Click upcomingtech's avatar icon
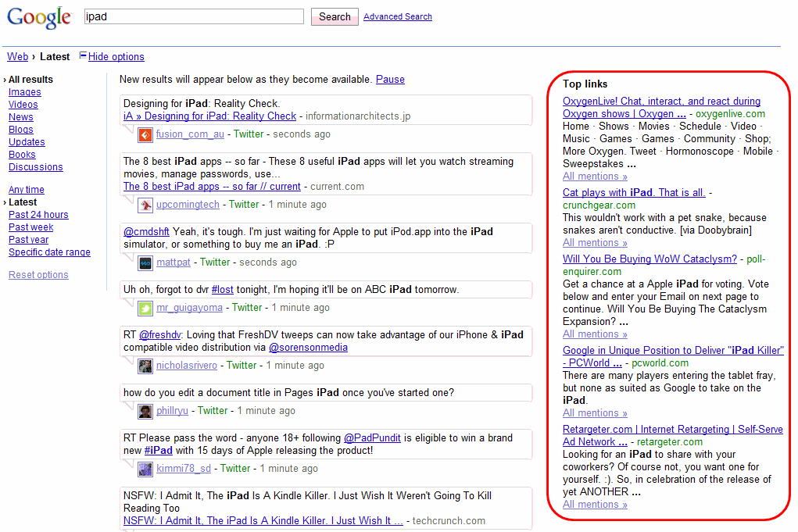The width and height of the screenshot is (798, 532). click(145, 205)
